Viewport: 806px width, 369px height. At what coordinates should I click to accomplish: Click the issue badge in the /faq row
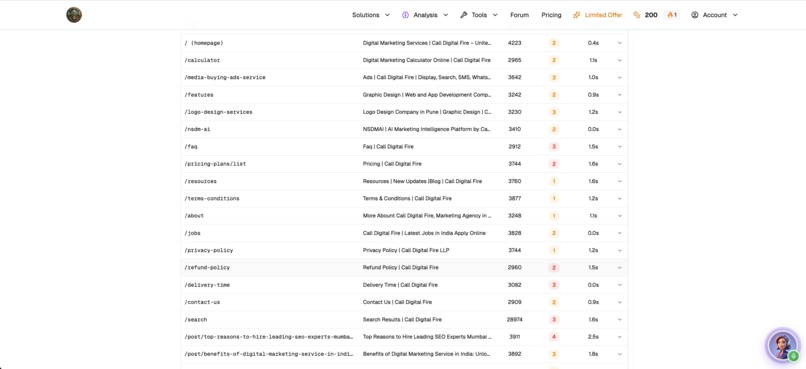point(554,147)
